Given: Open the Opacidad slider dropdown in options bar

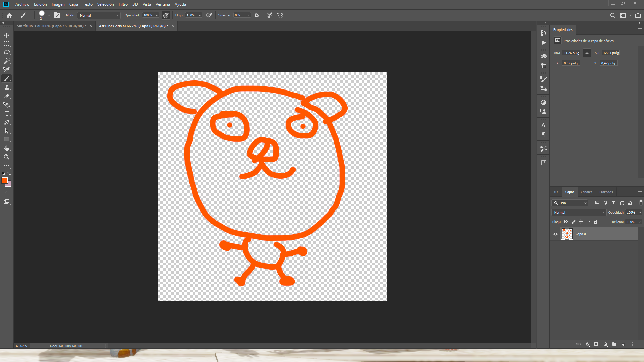Looking at the screenshot, I should [157, 15].
